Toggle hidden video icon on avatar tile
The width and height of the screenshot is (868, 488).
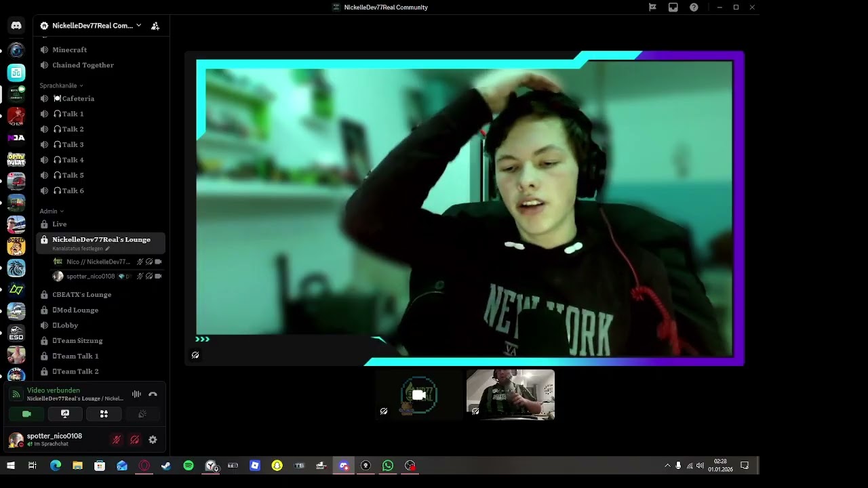coord(384,411)
